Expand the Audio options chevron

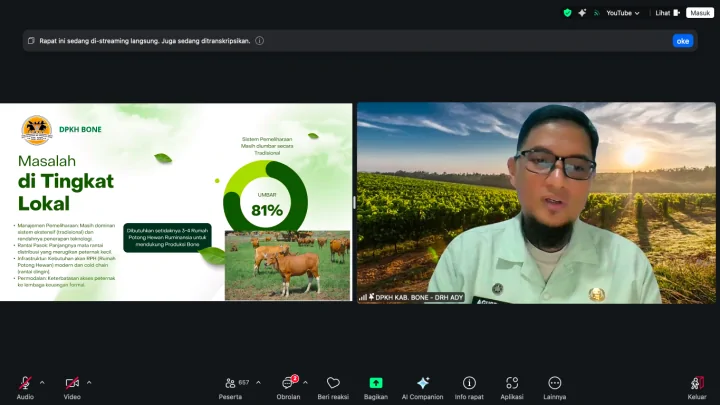click(42, 382)
